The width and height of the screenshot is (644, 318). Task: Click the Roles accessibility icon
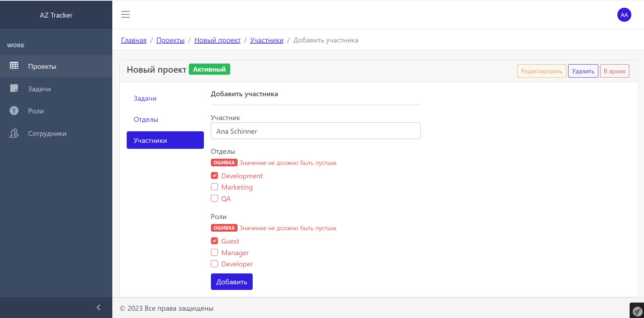click(14, 111)
